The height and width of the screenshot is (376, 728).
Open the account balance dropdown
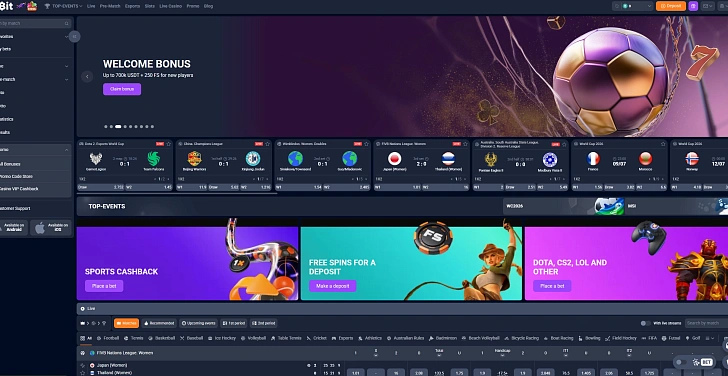637,6
